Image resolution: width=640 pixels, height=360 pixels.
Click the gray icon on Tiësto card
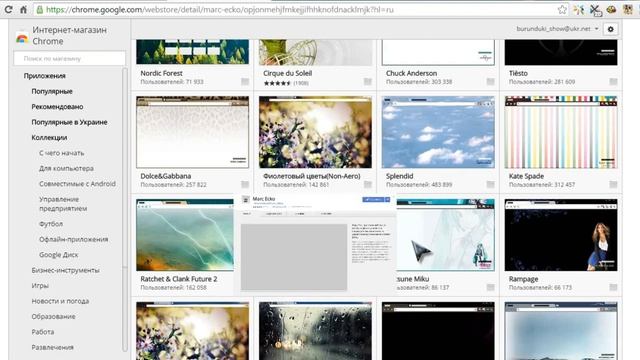pos(613,82)
